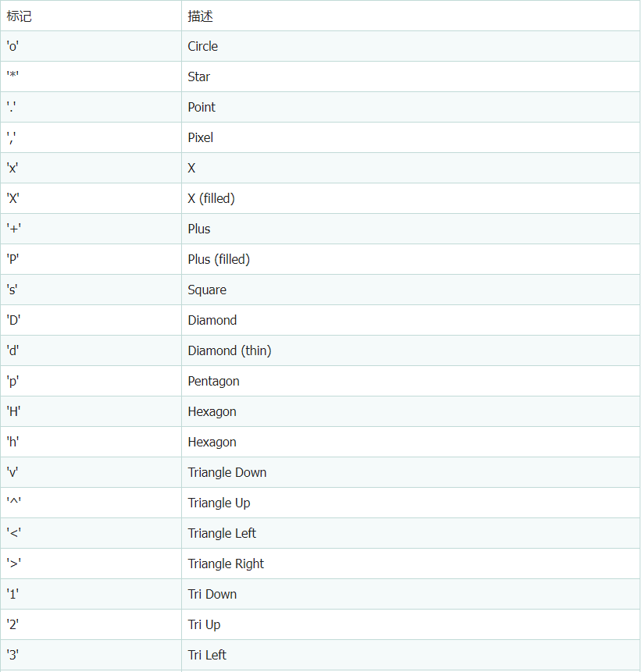Image resolution: width=642 pixels, height=672 pixels.
Task: Click the Point description cell
Action: tap(411, 107)
